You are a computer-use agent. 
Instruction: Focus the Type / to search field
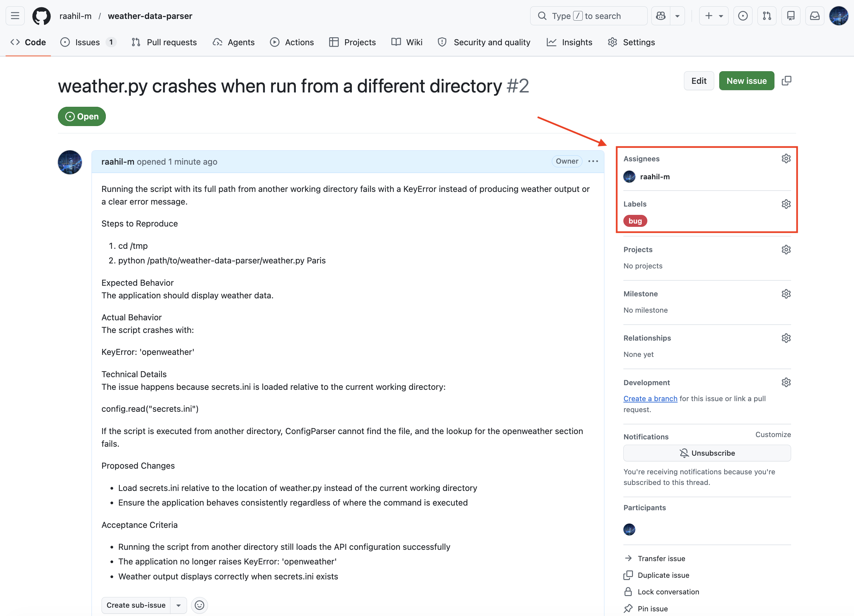coord(588,16)
